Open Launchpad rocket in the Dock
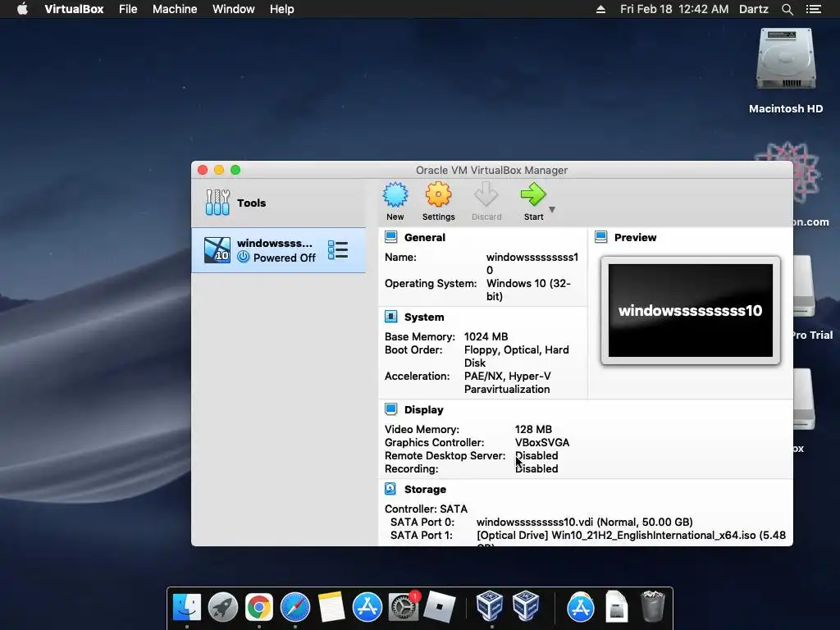Viewport: 840px width, 630px height. (223, 607)
